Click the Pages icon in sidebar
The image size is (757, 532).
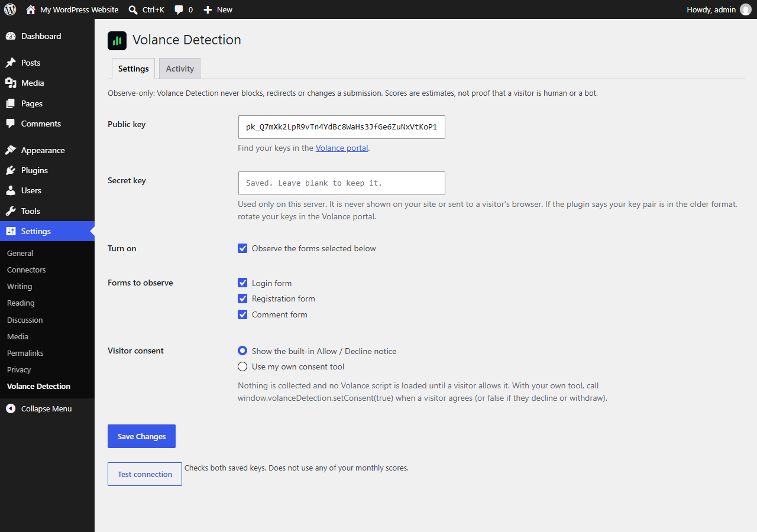click(11, 103)
